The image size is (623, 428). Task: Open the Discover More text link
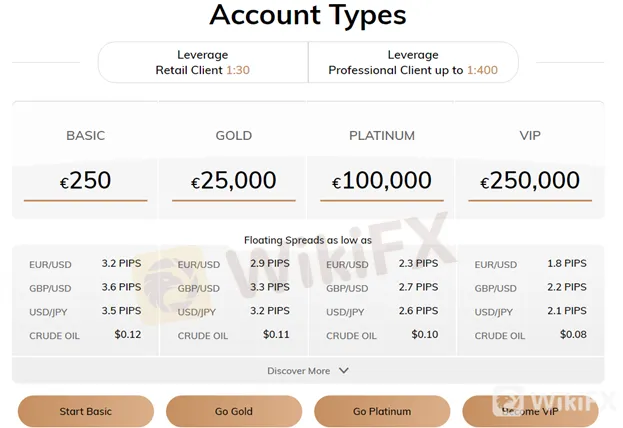click(298, 371)
